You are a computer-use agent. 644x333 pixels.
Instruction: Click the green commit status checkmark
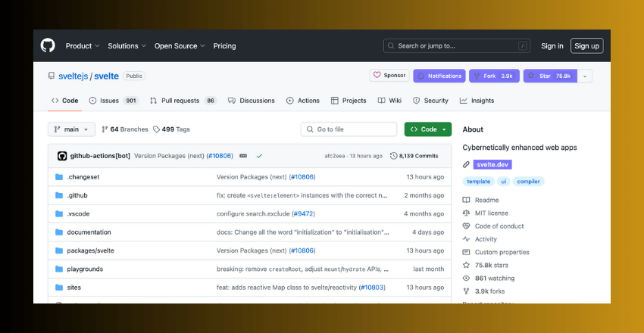(x=259, y=156)
